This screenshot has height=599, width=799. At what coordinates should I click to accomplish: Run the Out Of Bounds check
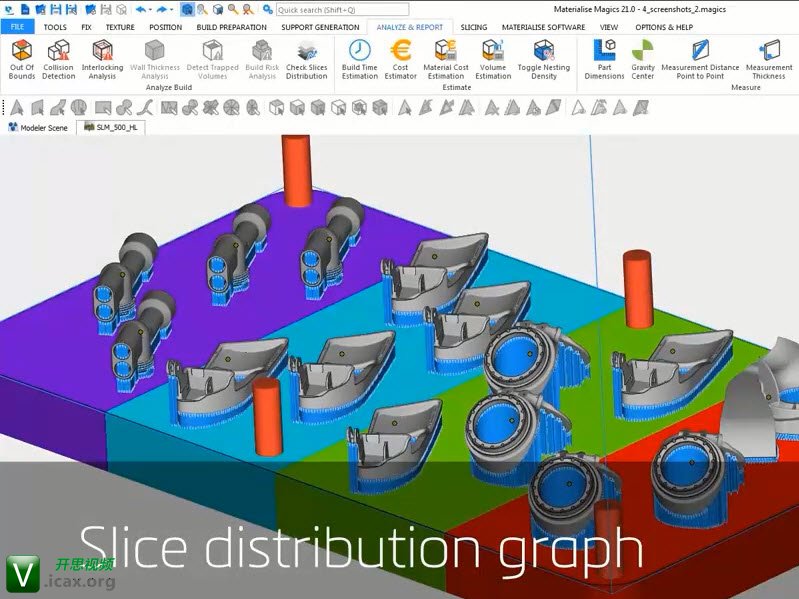(21, 59)
